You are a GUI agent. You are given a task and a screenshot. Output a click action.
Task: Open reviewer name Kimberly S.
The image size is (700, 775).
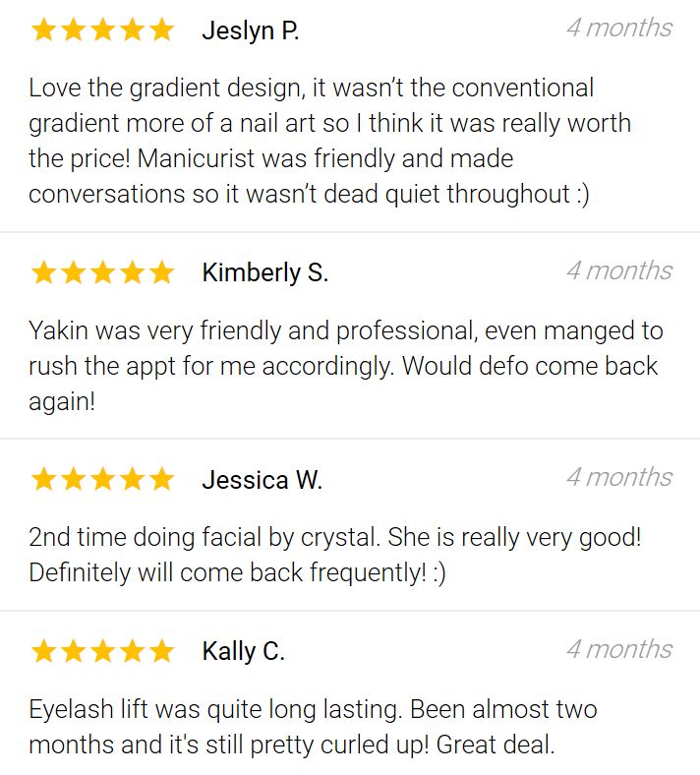click(265, 272)
